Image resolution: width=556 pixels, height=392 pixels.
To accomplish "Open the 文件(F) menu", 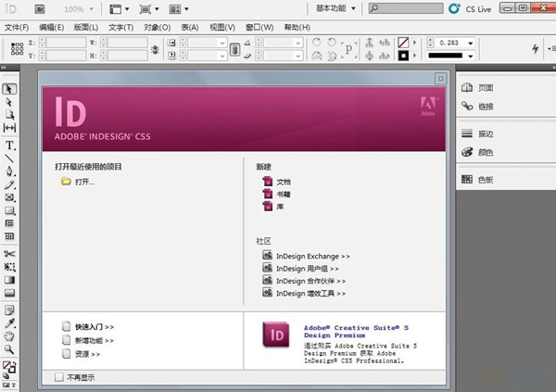I will 17,27.
